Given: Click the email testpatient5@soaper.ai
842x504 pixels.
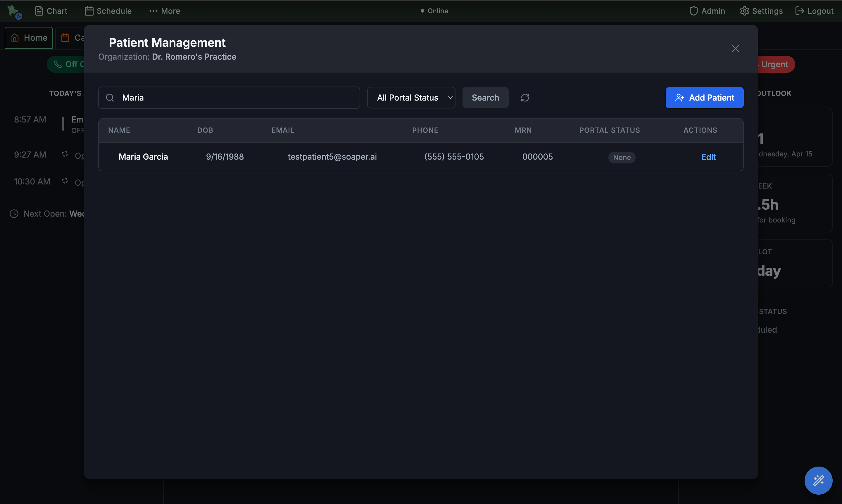Looking at the screenshot, I should point(332,157).
